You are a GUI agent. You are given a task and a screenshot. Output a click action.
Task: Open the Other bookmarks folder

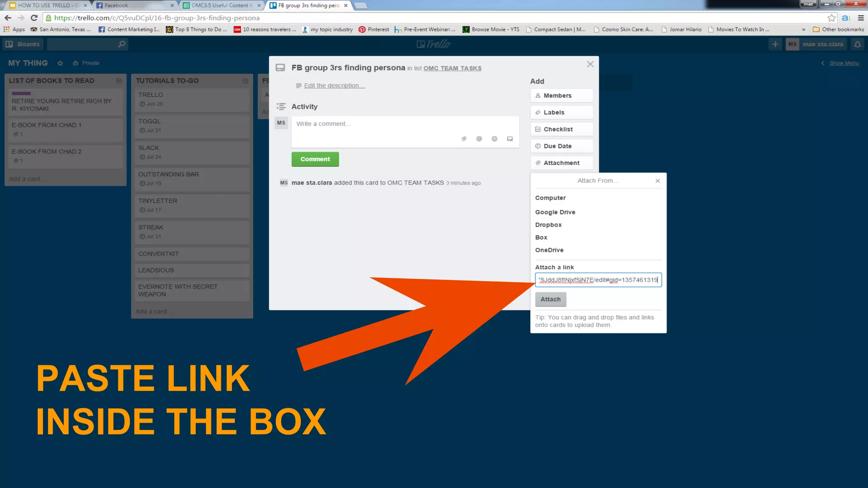pyautogui.click(x=838, y=29)
